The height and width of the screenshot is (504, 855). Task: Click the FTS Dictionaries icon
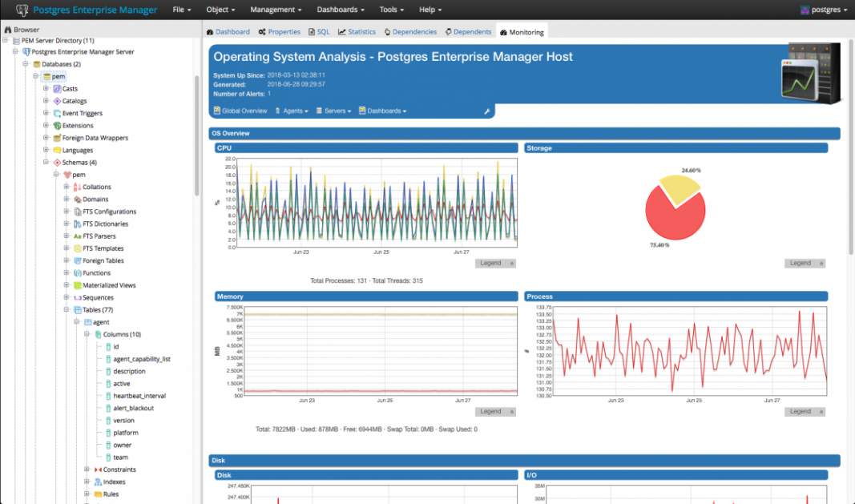(x=78, y=224)
